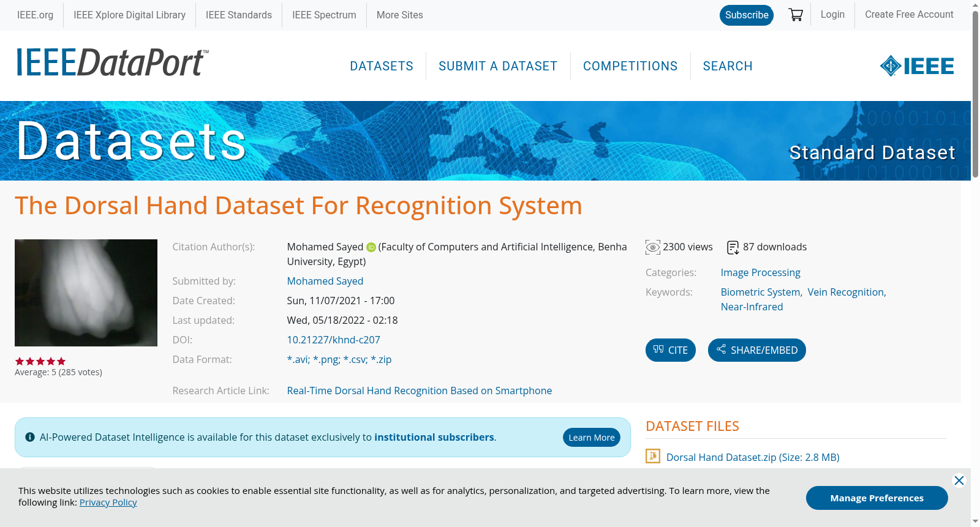980x527 pixels.
Task: Download Dorsal Hand Dataset.zip file
Action: point(753,457)
